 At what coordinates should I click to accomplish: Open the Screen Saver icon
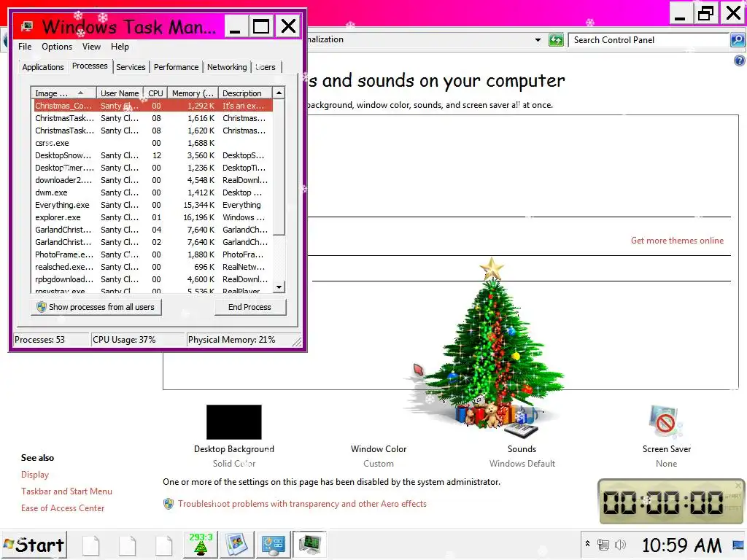665,421
